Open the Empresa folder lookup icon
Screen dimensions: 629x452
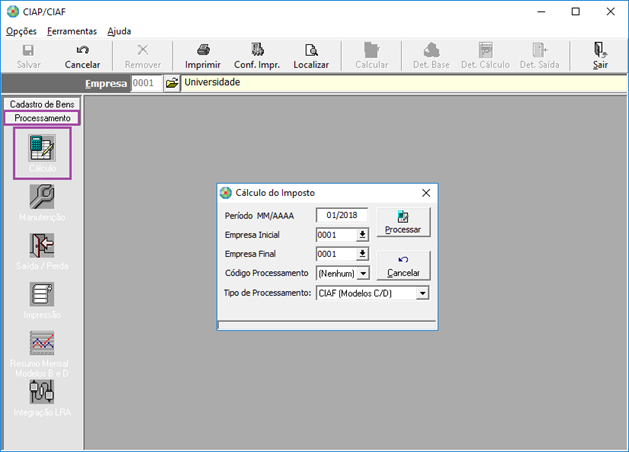(172, 83)
